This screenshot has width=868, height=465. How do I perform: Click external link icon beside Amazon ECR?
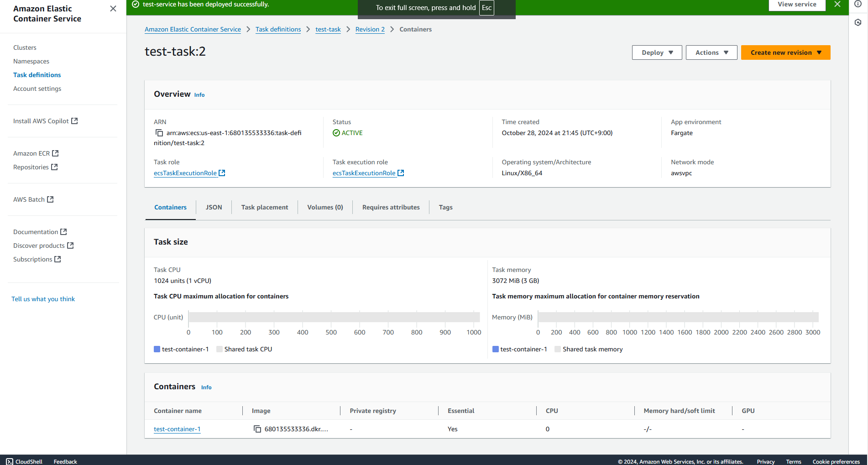[x=55, y=153]
